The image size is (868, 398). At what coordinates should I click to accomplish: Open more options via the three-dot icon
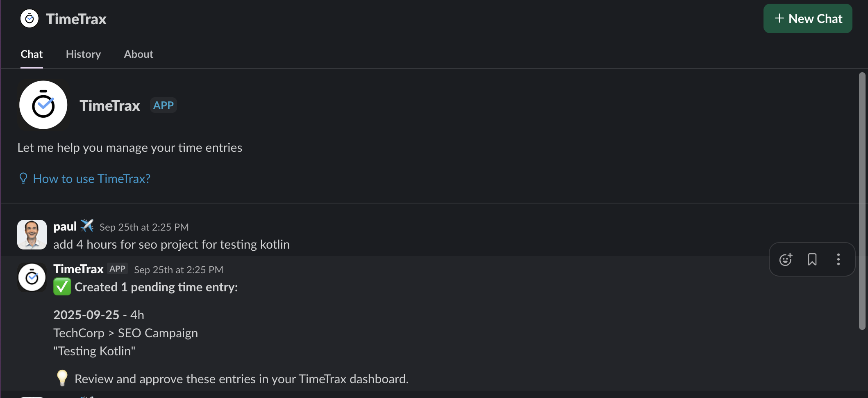838,259
